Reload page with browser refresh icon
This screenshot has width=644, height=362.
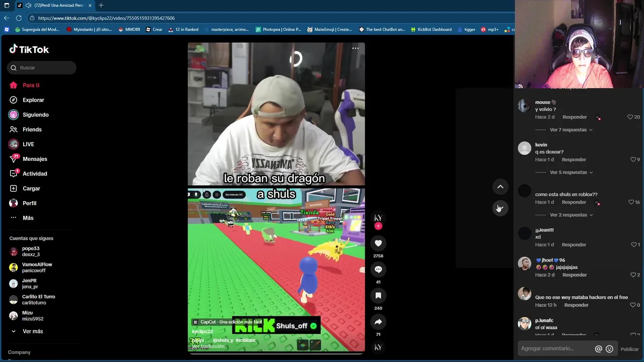pos(19,18)
